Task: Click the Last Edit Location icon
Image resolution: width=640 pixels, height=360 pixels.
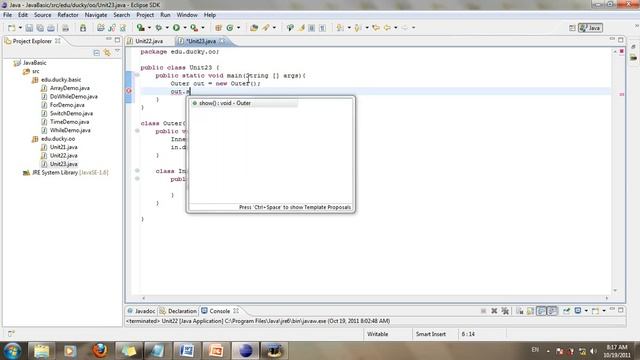Action: coord(376,28)
